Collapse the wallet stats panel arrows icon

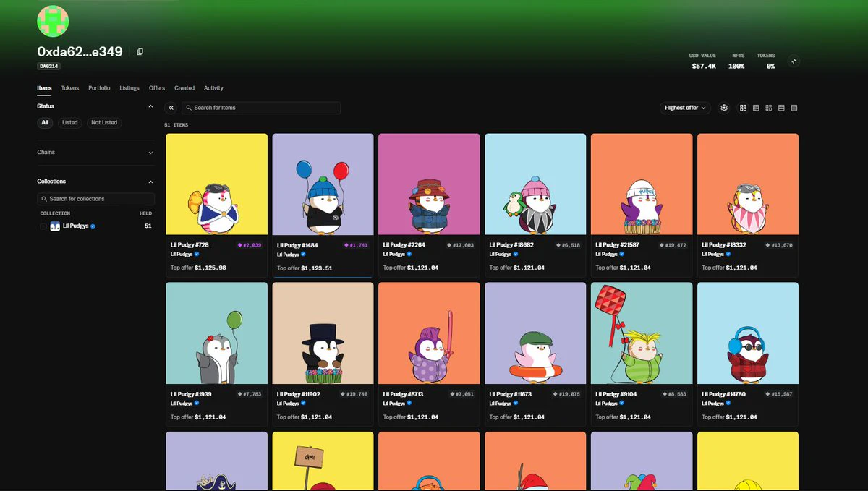[x=793, y=61]
